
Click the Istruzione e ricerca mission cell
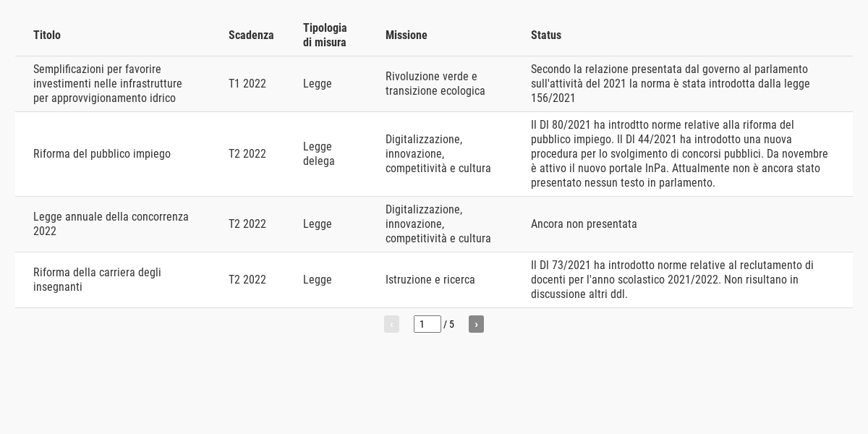(430, 280)
